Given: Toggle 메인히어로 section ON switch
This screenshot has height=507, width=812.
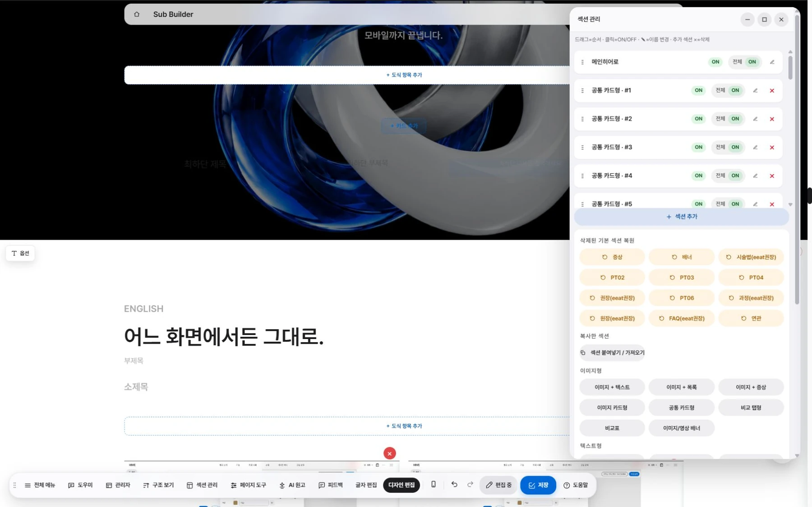Looking at the screenshot, I should point(715,62).
